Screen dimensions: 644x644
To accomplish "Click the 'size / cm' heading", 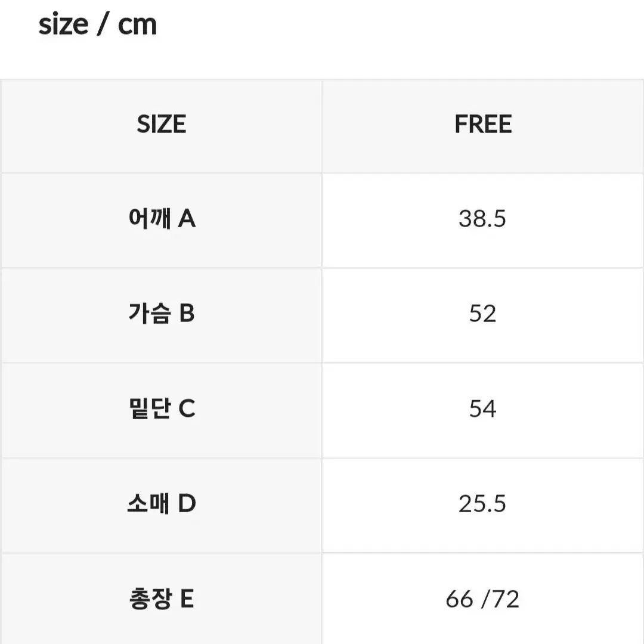I will click(x=98, y=25).
